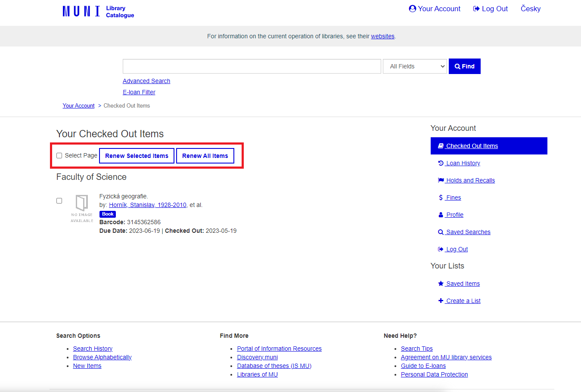Click into the catalogue search text field

252,66
